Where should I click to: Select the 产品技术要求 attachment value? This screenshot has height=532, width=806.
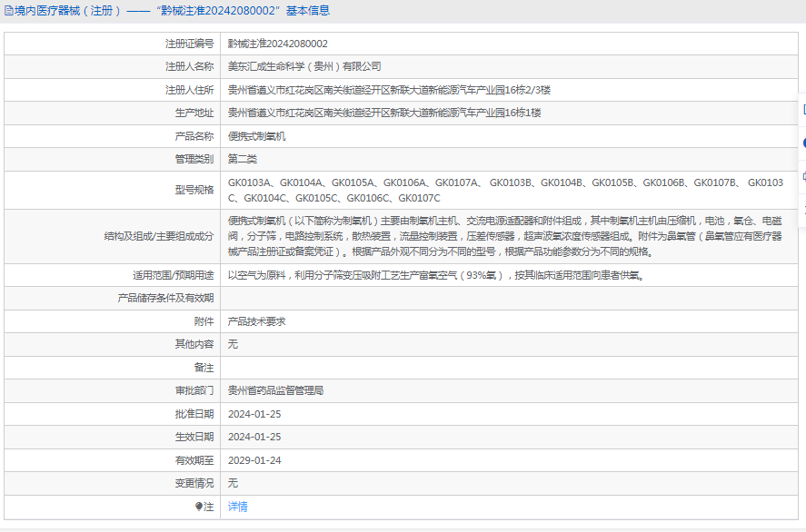point(256,321)
